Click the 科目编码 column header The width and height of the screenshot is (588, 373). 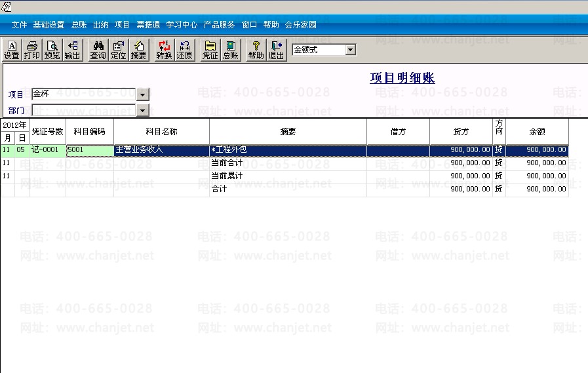coord(90,132)
